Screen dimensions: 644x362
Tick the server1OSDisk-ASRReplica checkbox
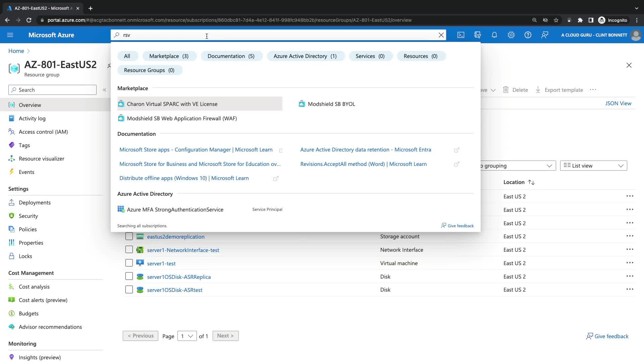[x=129, y=277]
